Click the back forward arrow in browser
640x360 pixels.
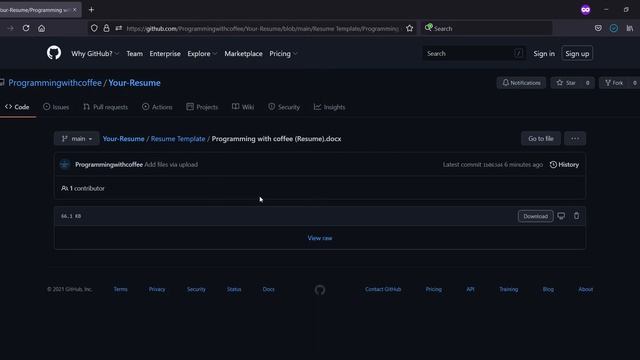coord(10,28)
